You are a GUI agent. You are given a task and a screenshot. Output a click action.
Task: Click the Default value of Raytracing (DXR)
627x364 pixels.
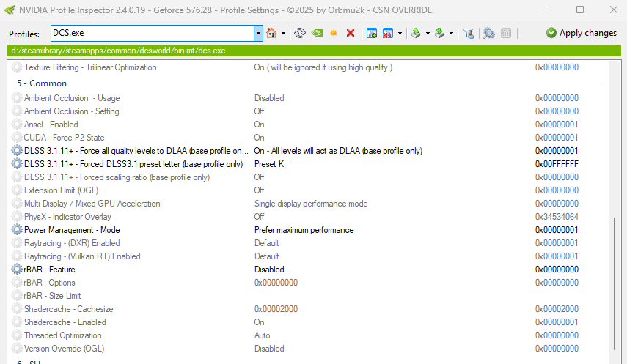pyautogui.click(x=266, y=243)
